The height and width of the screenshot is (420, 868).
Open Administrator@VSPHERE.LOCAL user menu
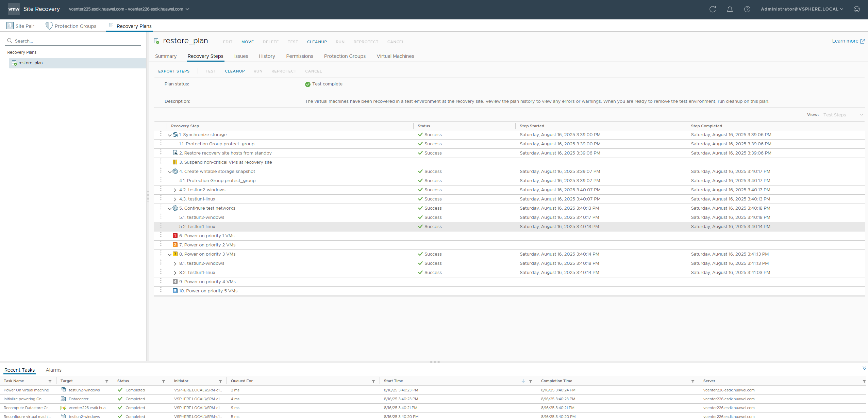tap(802, 9)
